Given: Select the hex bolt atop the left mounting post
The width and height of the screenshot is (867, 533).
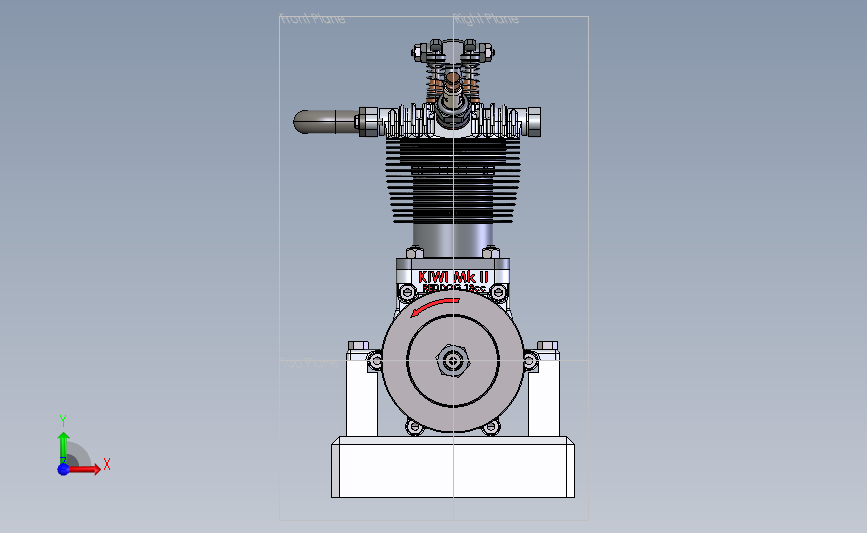Looking at the screenshot, I should click(x=358, y=346).
